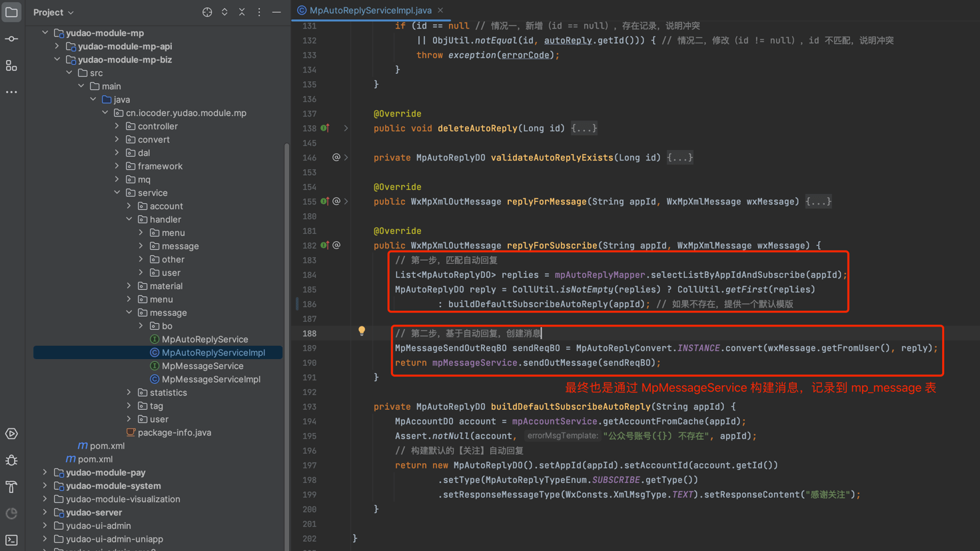Click the More tool windows ellipsis icon
The height and width of the screenshot is (551, 980).
click(x=11, y=92)
